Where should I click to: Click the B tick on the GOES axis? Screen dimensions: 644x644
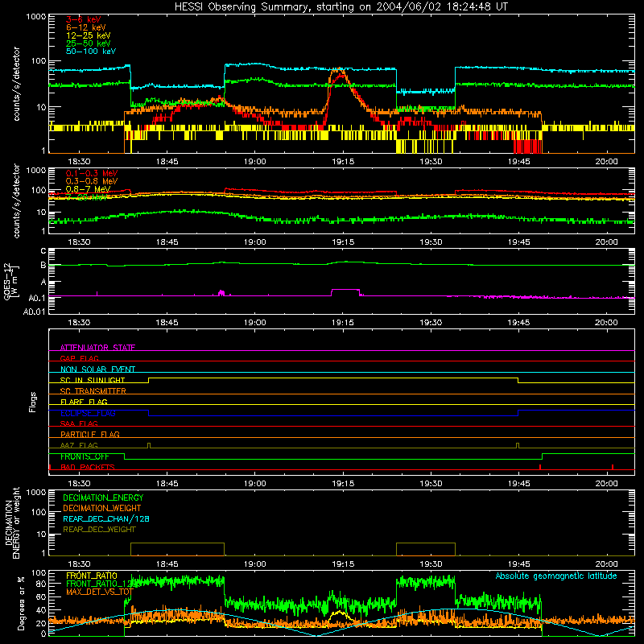tap(43, 266)
